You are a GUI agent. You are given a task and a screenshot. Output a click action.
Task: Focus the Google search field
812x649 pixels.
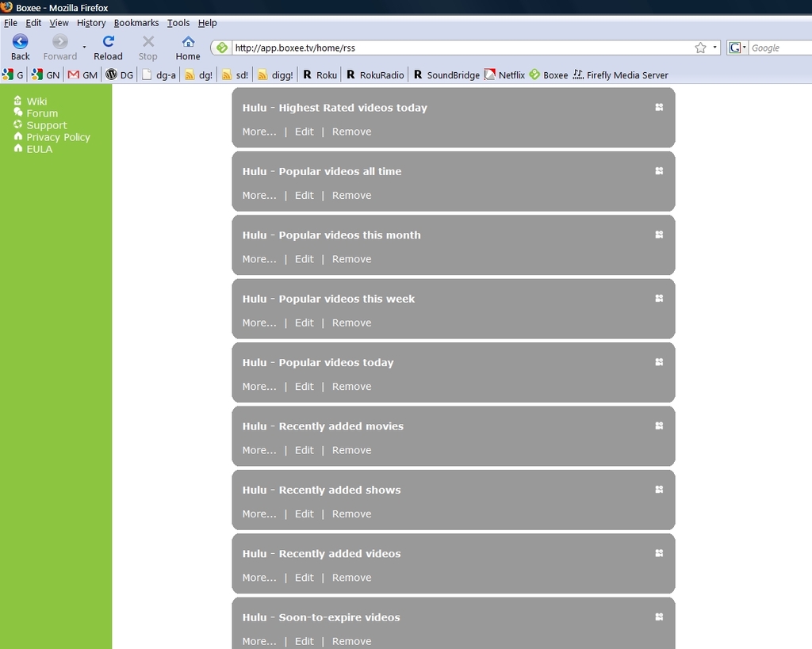[781, 48]
